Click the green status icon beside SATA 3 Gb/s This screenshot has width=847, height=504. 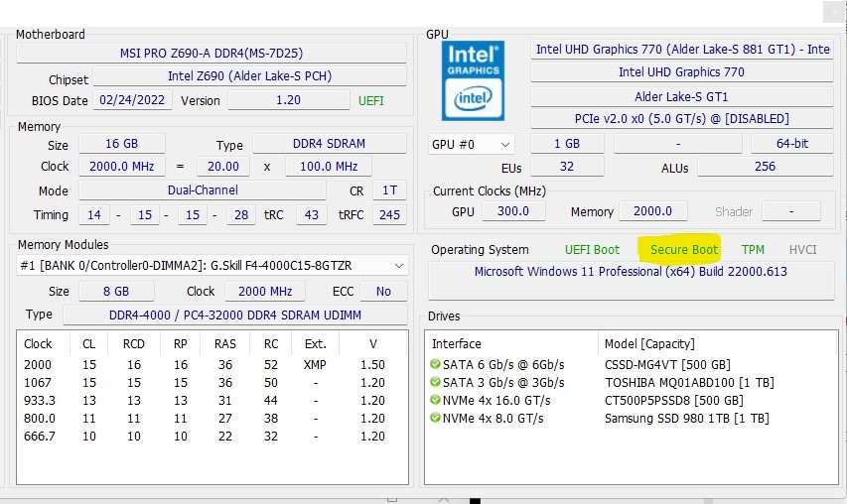click(435, 382)
